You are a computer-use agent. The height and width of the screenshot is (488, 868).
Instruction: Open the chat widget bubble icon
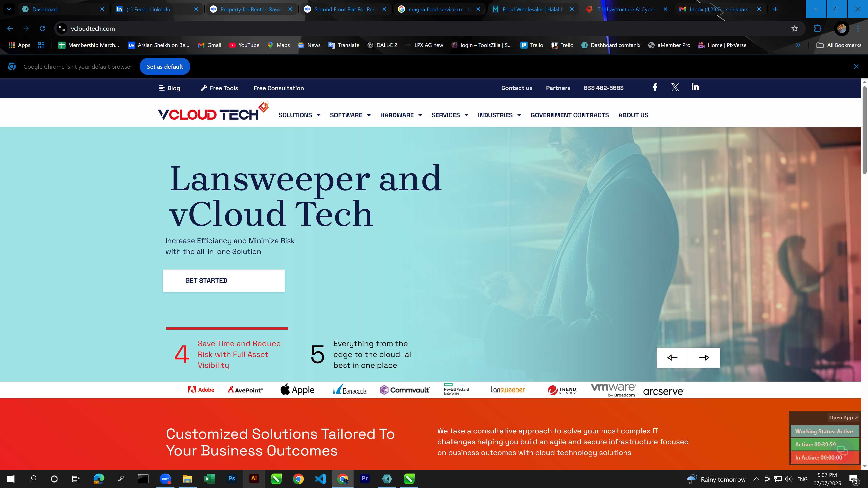point(842,451)
